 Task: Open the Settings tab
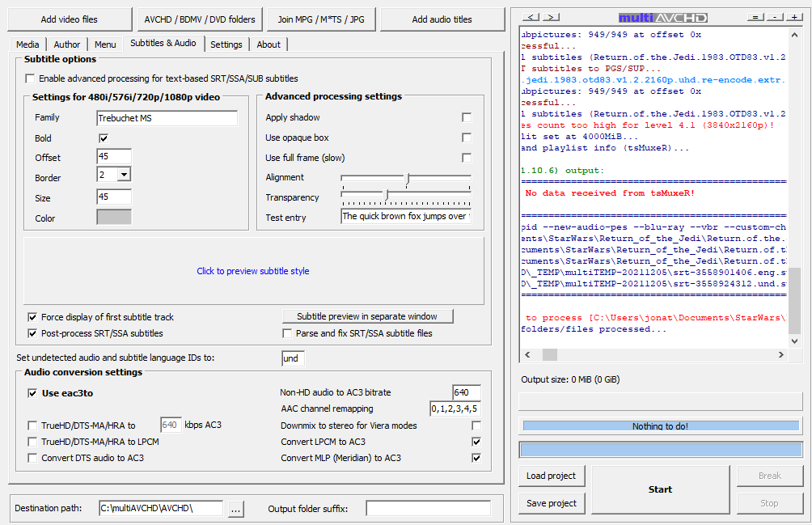226,45
